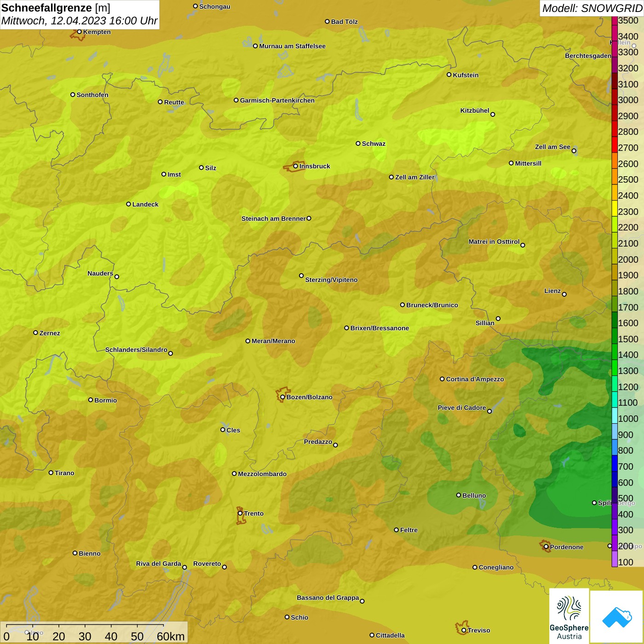Click the Kufstein marker dot

tap(449, 75)
